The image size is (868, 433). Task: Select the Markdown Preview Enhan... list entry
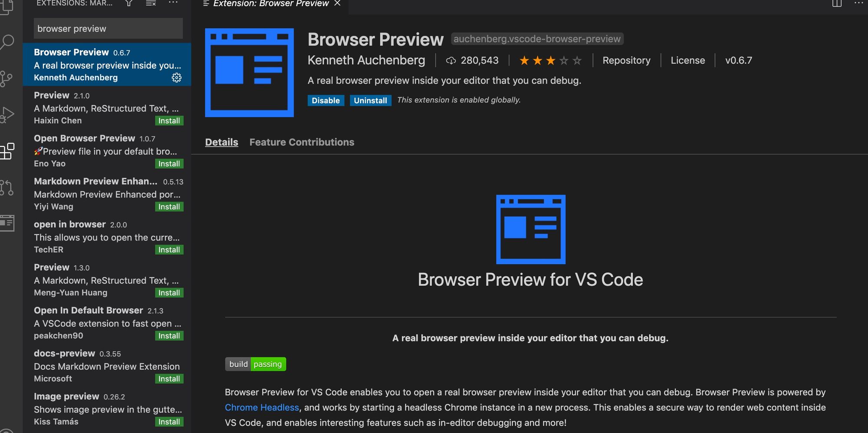pyautogui.click(x=107, y=193)
